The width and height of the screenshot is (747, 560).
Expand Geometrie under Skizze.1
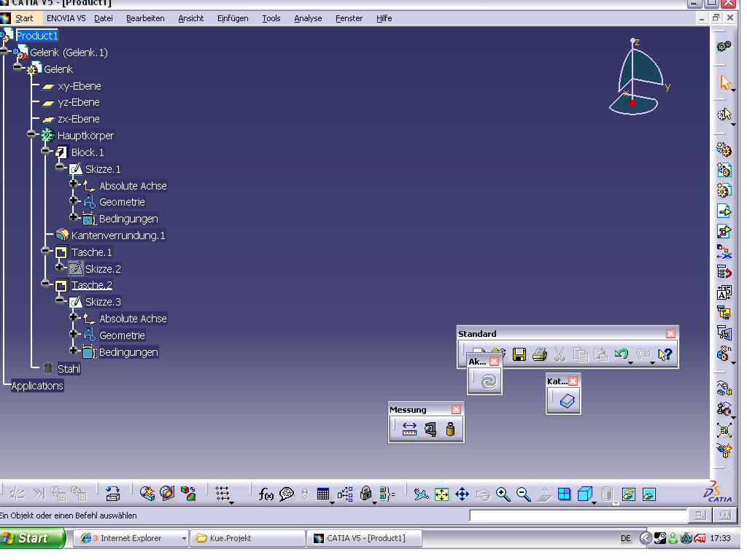click(74, 201)
